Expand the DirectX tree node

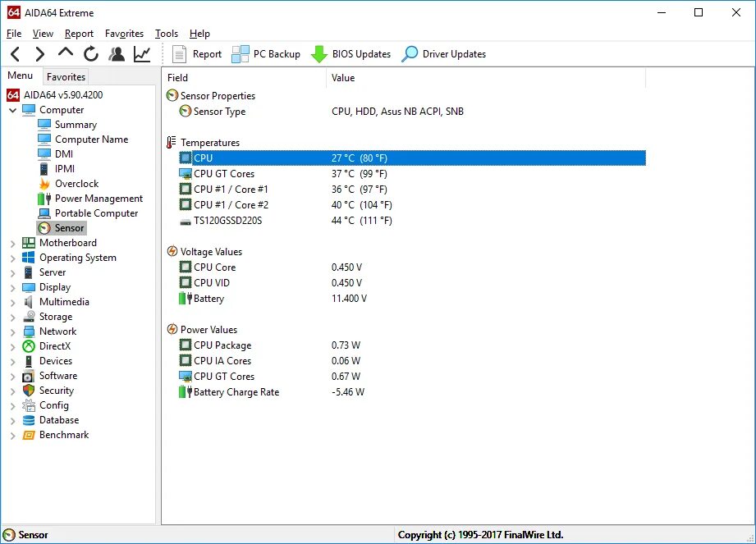click(x=13, y=347)
